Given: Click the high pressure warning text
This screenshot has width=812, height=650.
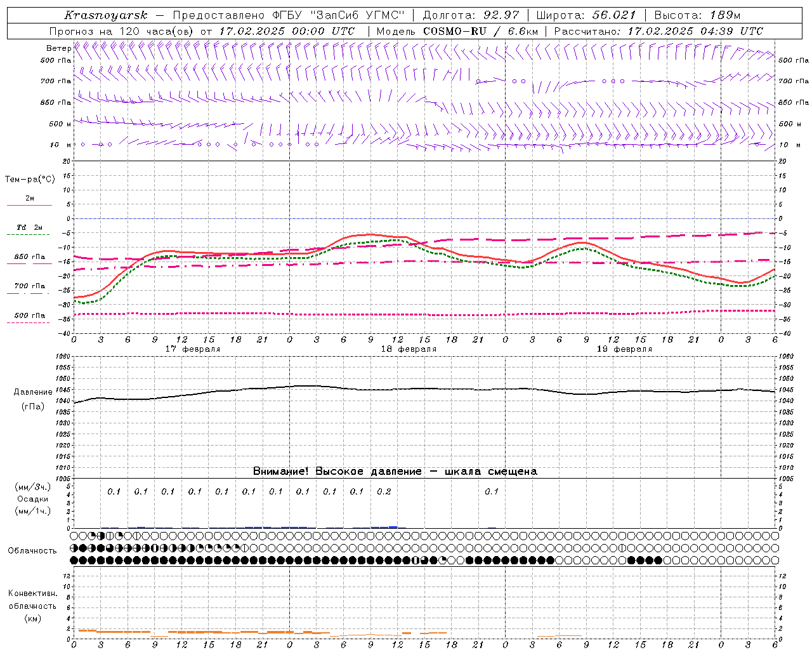Looking at the screenshot, I should 395,471.
